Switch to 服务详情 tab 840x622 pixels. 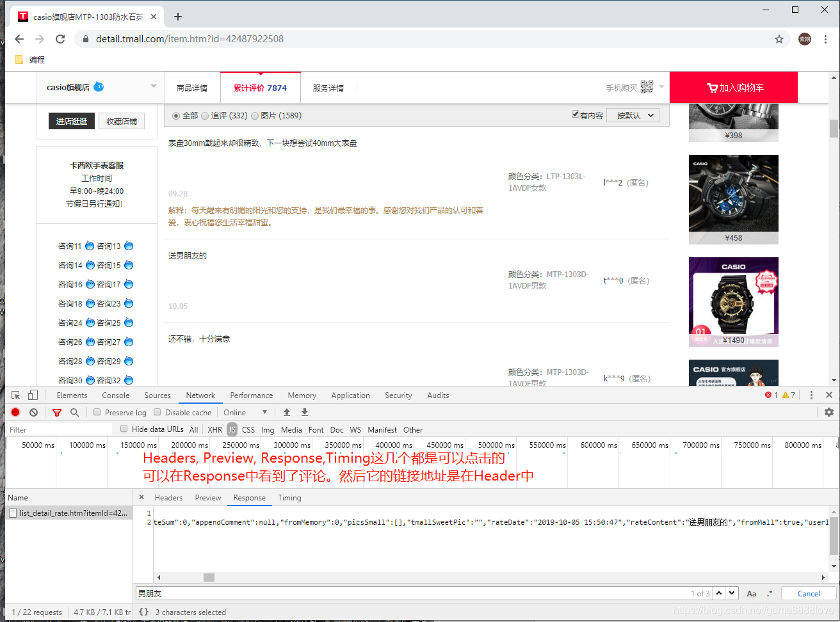(x=328, y=88)
